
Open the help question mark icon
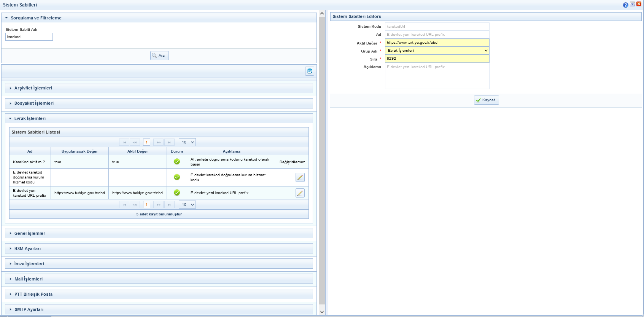625,5
